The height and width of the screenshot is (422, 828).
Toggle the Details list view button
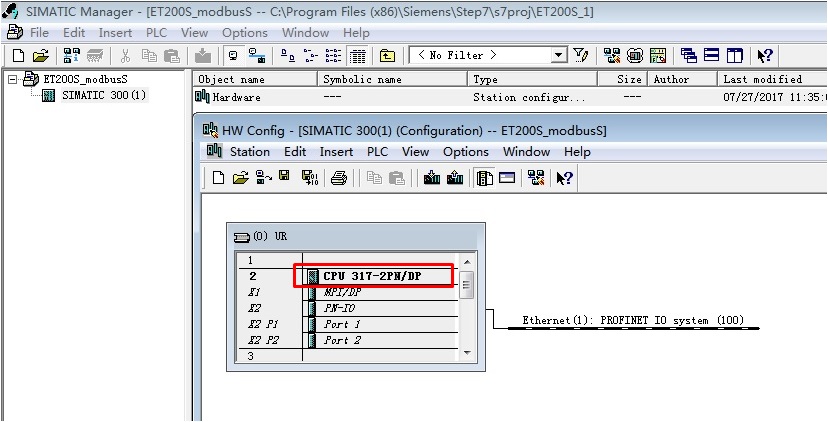tap(358, 56)
